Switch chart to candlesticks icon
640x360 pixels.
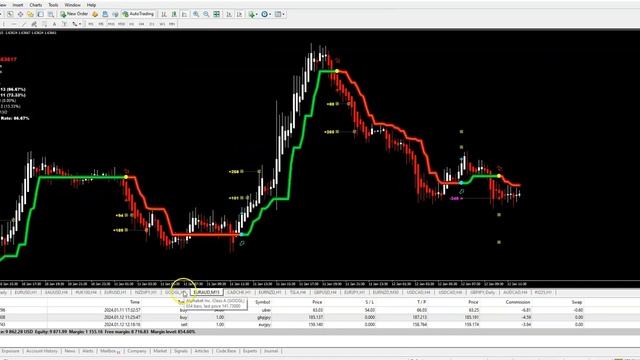click(x=174, y=14)
